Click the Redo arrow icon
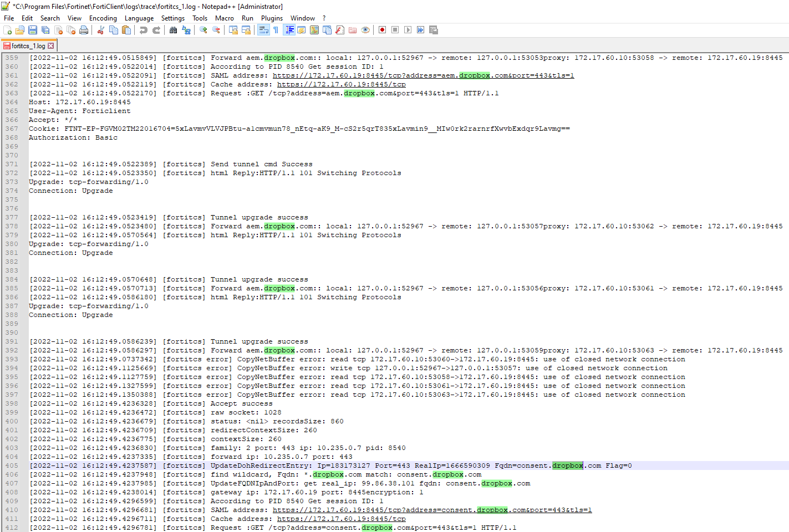The height and width of the screenshot is (532, 789). [156, 30]
